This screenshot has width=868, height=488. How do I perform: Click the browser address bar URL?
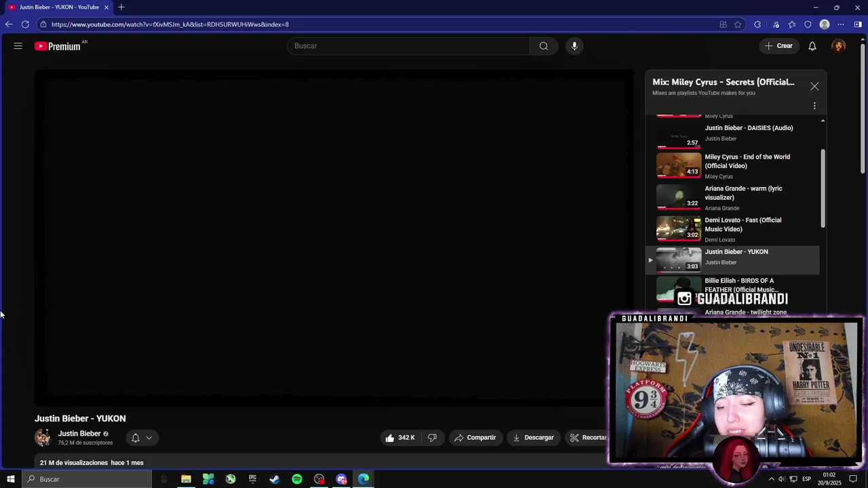[170, 24]
